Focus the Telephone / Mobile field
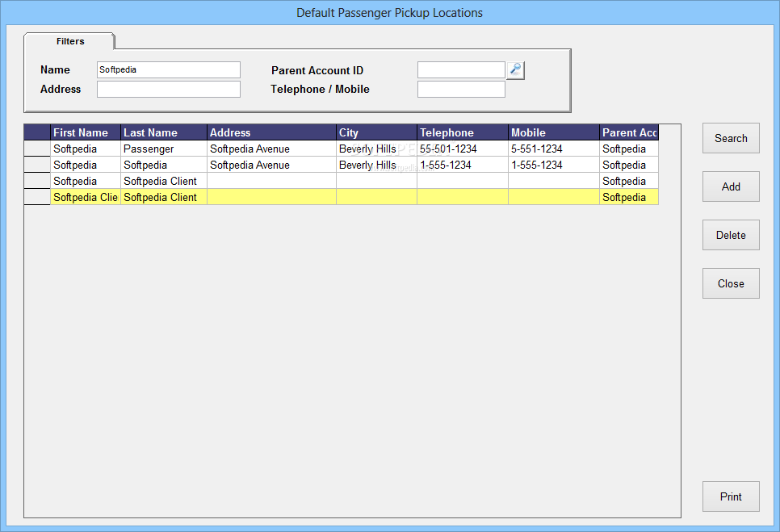This screenshot has height=532, width=780. click(x=461, y=89)
